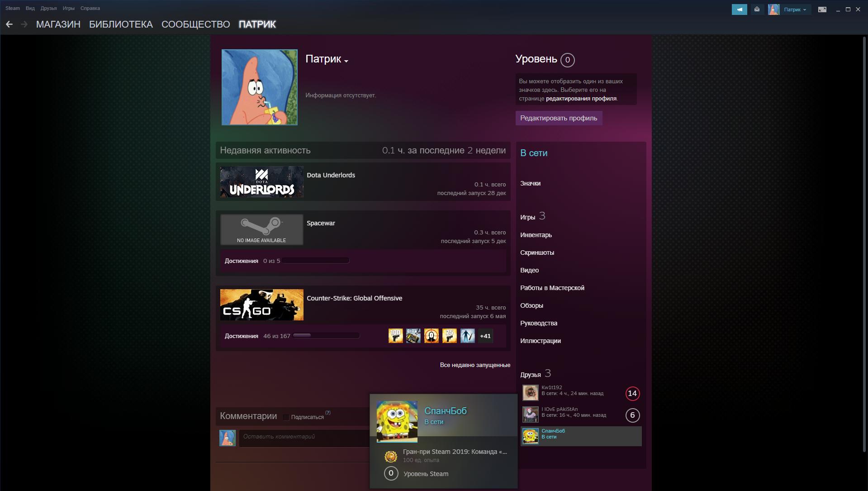Open the Друзья menu
The width and height of the screenshot is (868, 491).
click(x=48, y=8)
